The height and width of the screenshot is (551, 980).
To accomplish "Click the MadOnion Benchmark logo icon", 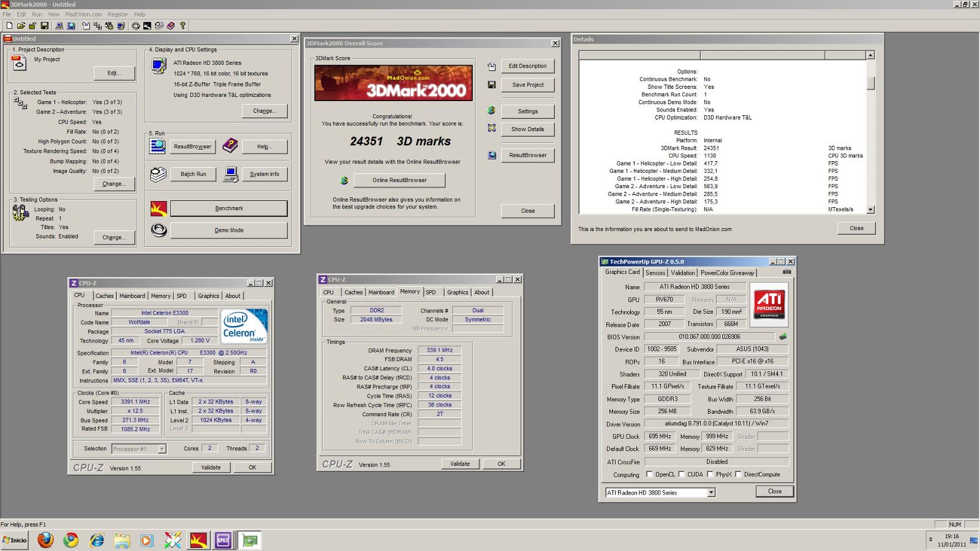I will coord(159,208).
